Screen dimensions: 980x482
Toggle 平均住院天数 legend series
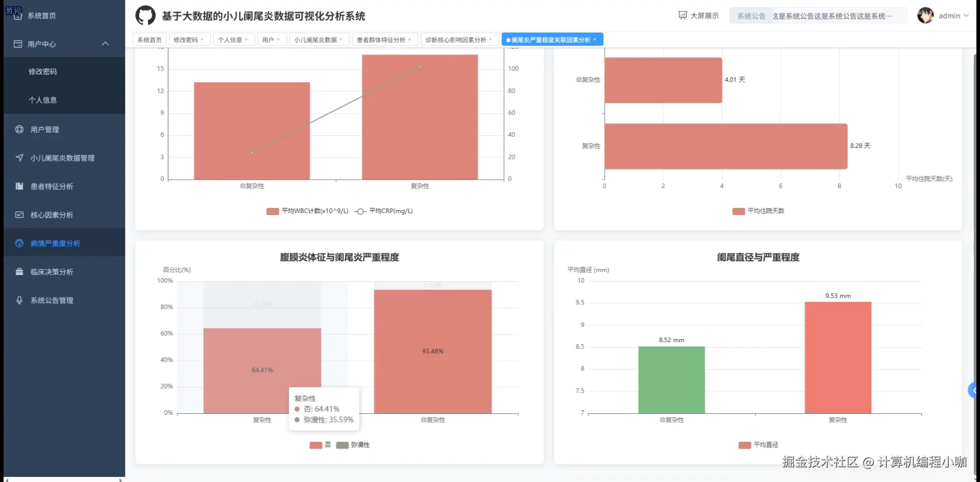tap(758, 211)
